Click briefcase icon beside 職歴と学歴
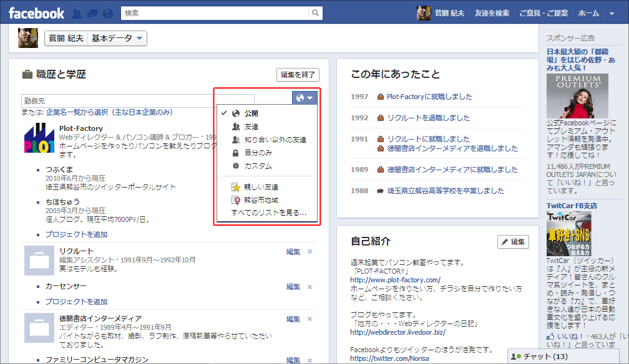The height and width of the screenshot is (364, 629). 27,74
